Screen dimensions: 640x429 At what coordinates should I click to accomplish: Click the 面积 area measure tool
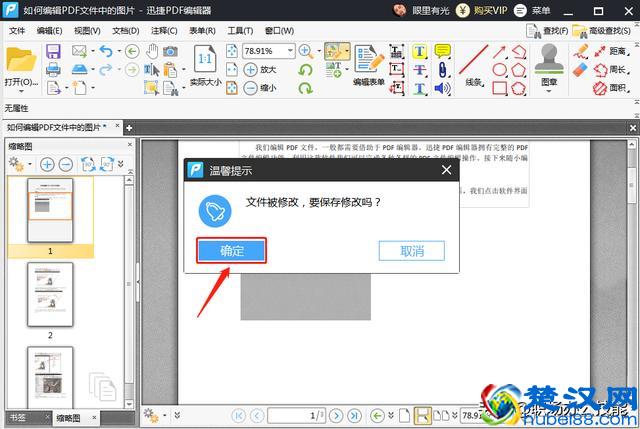611,88
